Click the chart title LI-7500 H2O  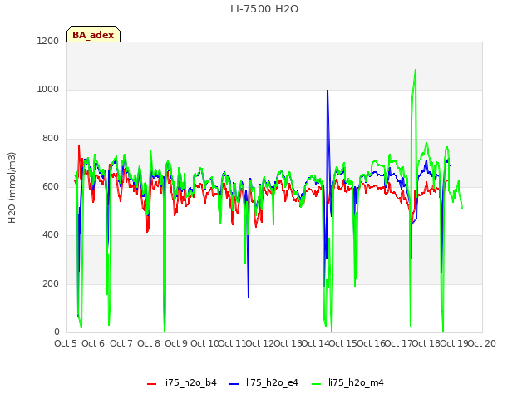[x=264, y=9]
